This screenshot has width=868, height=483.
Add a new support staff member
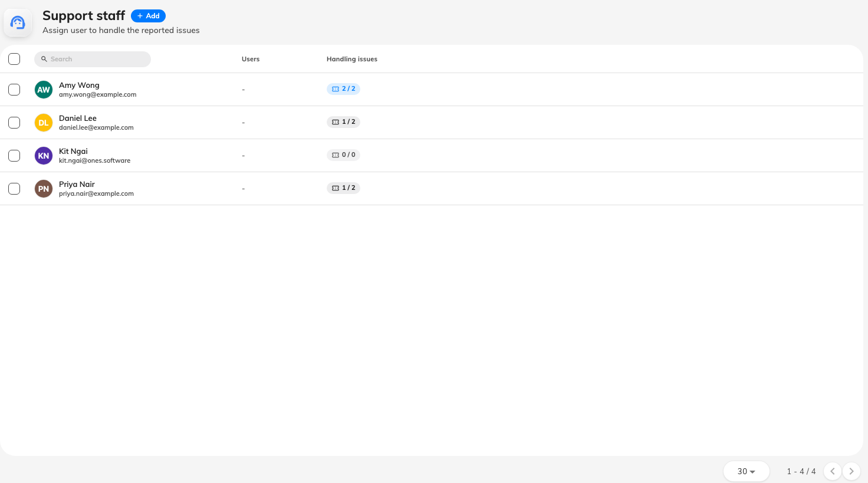(148, 16)
